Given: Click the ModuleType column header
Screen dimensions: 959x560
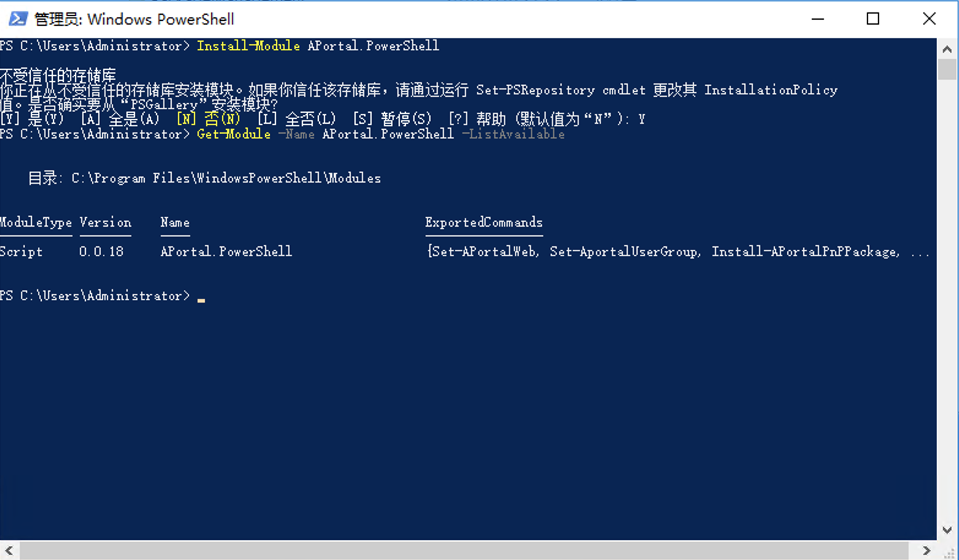Looking at the screenshot, I should (36, 222).
